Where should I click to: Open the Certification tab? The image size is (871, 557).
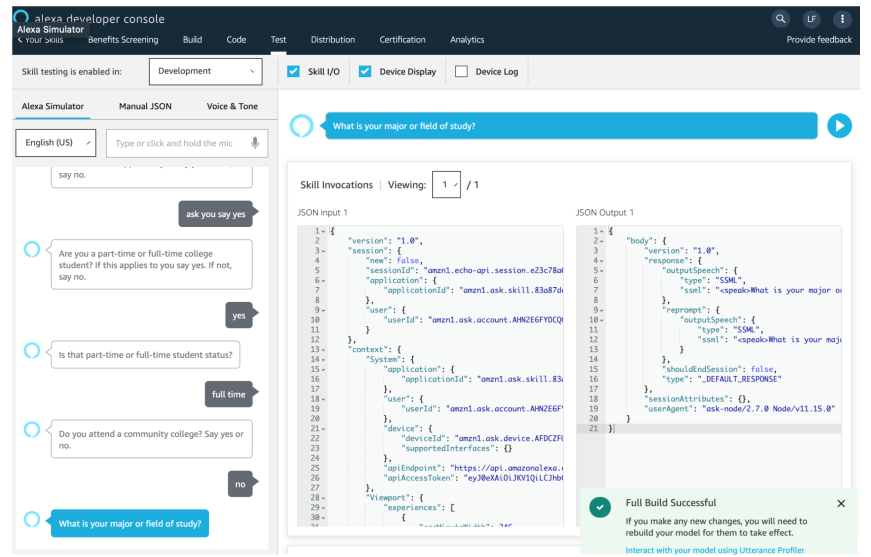402,40
